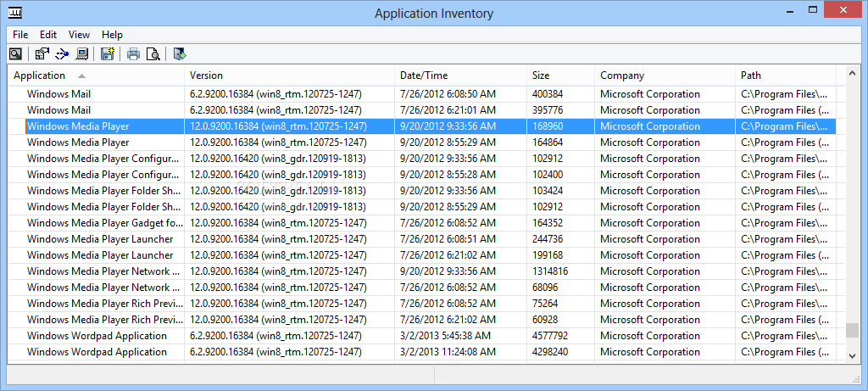This screenshot has width=868, height=391.
Task: Click the size value 4298240
Action: [x=550, y=352]
